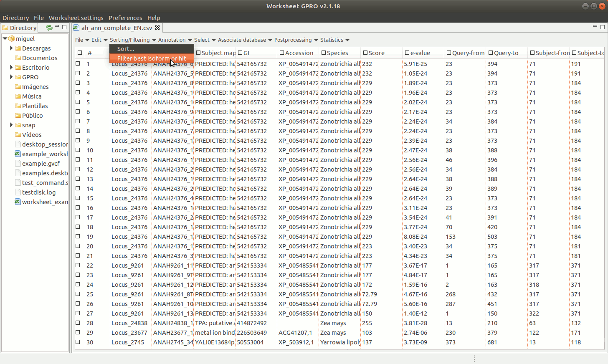Close the ah_ann_complete_EN.csv tab
Screen dimensions: 608x364
[x=157, y=28]
